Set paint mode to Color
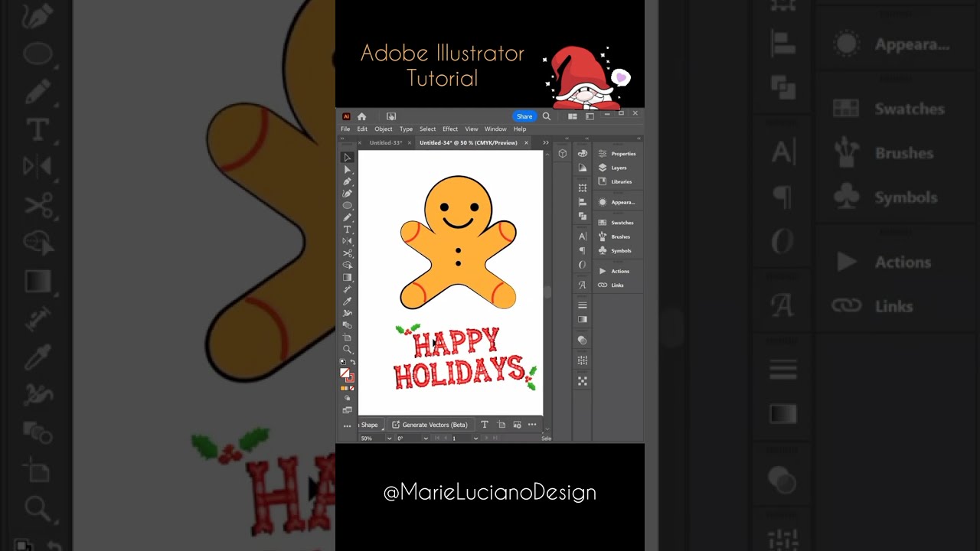The height and width of the screenshot is (551, 980). 341,388
